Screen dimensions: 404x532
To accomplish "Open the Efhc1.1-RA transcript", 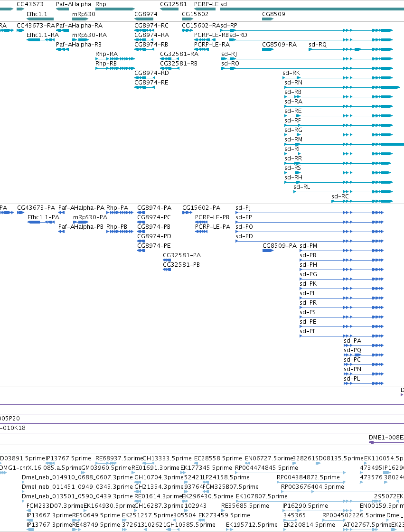I will tap(40, 40).
